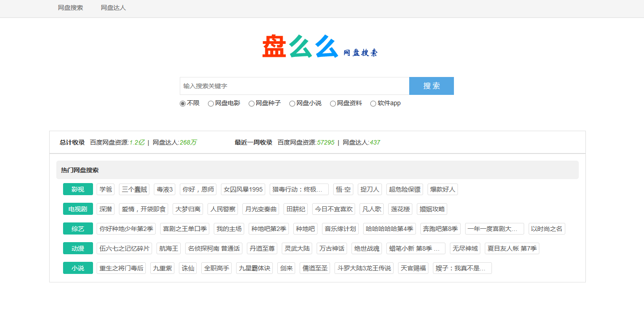Select the 网盘资料 radio option
644x333 pixels.
333,103
